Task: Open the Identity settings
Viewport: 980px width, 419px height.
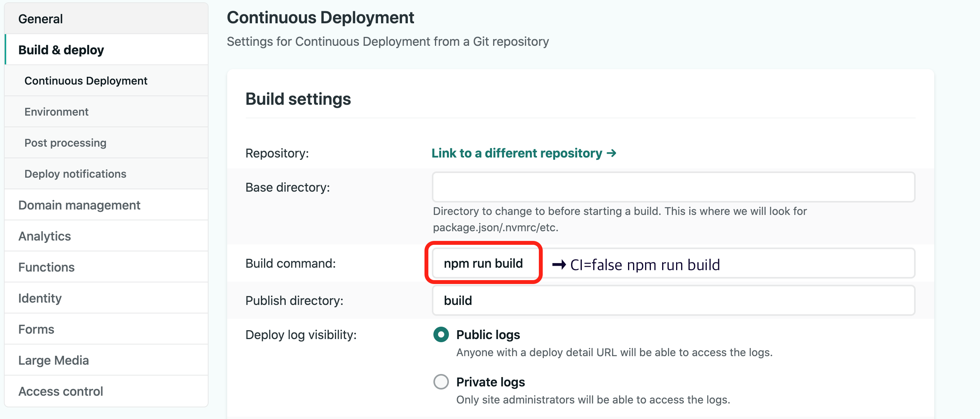Action: pyautogui.click(x=40, y=298)
